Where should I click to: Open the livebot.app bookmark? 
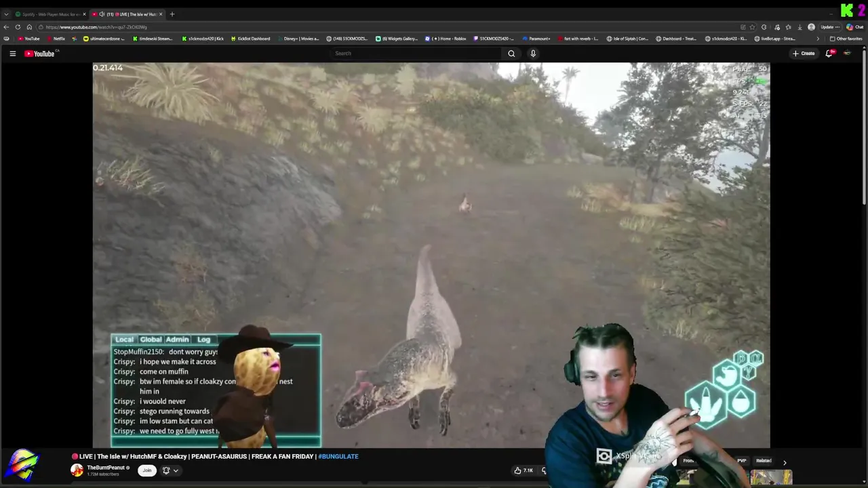coord(775,39)
